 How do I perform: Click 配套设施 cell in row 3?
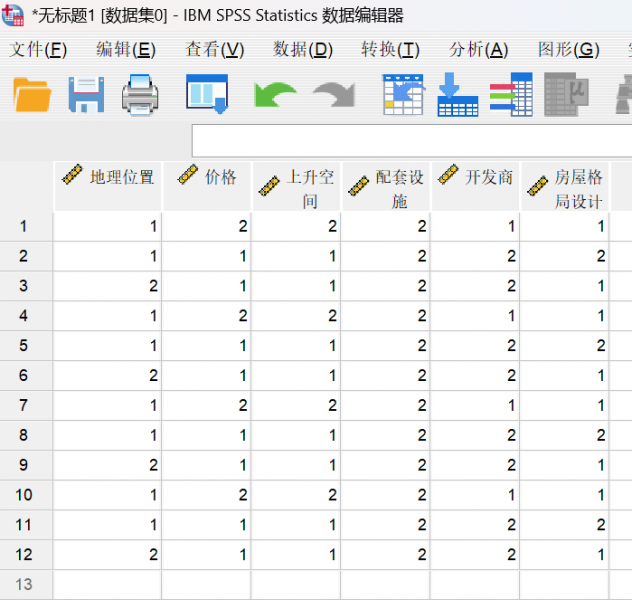385,286
